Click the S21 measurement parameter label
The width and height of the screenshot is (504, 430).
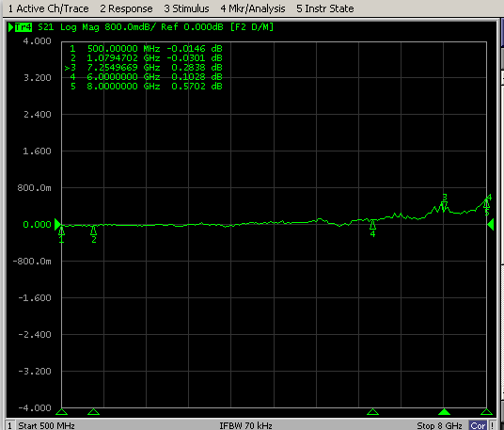[46, 27]
